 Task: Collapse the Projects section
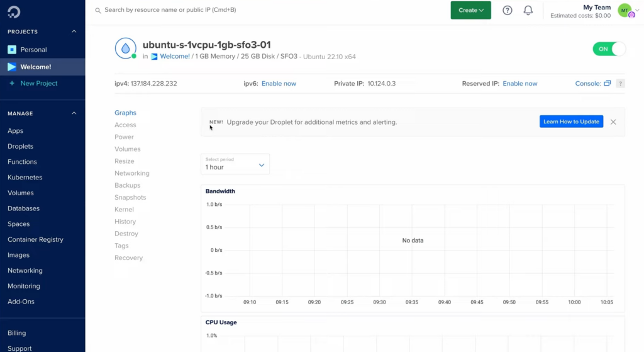(74, 31)
